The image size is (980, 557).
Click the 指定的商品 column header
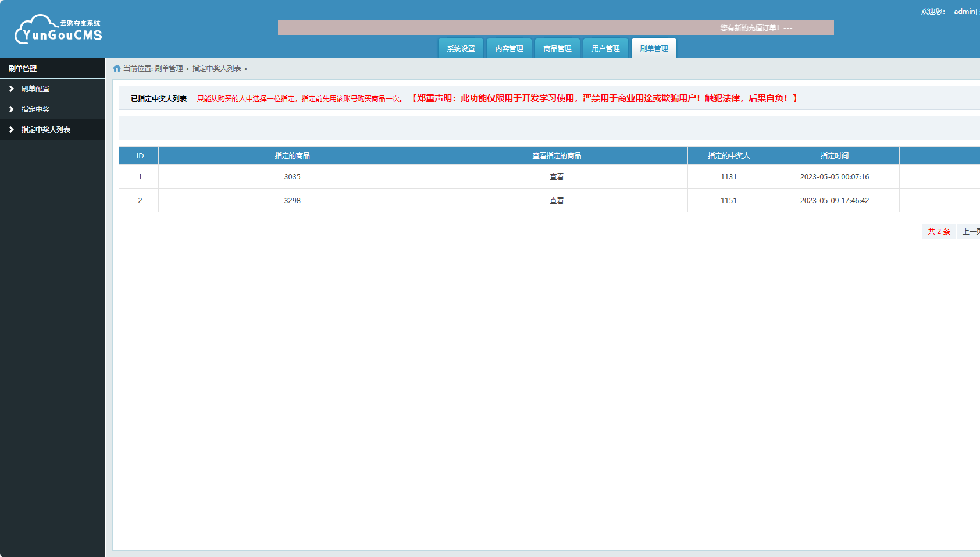tap(292, 156)
